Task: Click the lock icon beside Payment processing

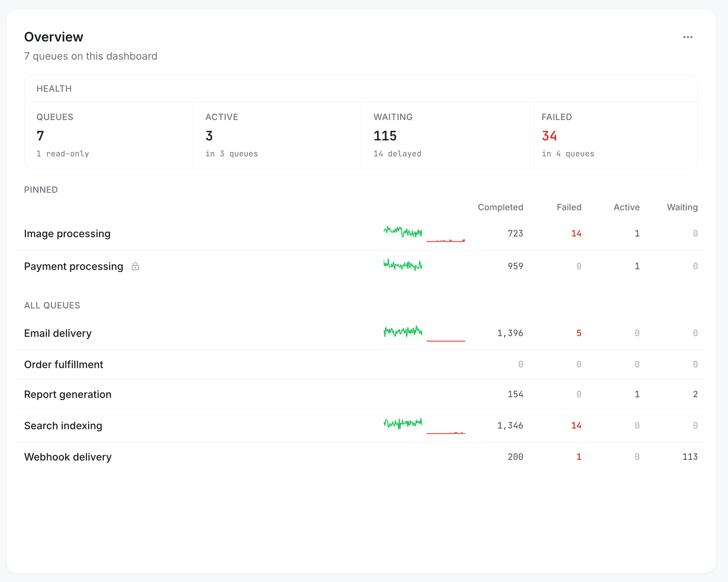Action: point(135,266)
